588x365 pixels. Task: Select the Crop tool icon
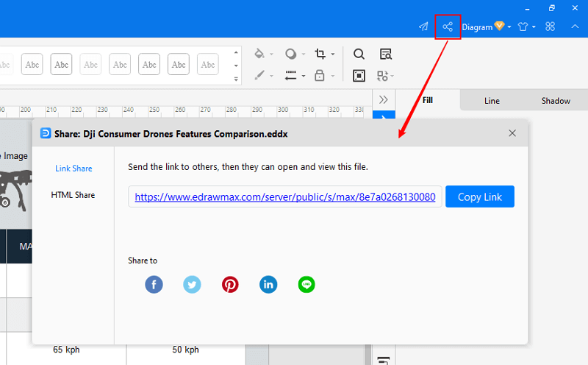[x=320, y=54]
